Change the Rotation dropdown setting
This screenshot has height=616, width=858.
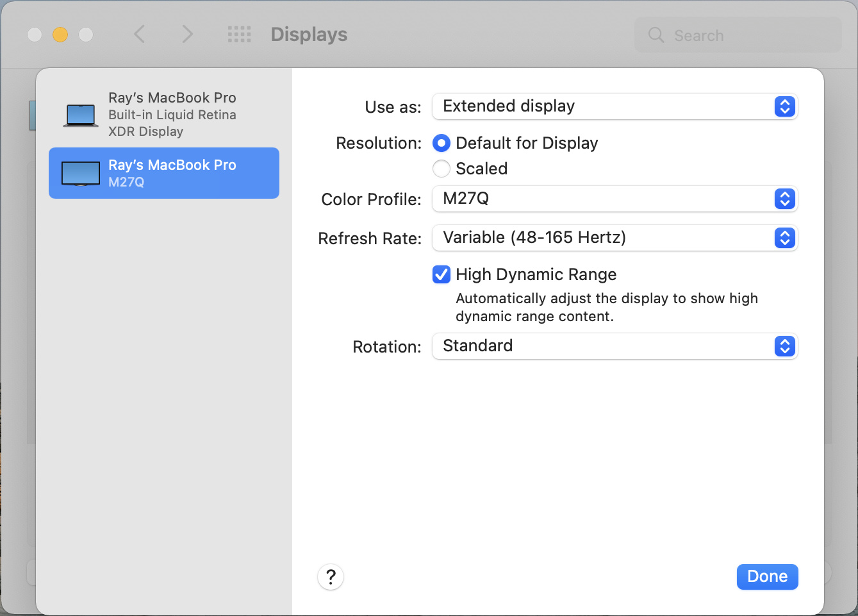(x=615, y=346)
